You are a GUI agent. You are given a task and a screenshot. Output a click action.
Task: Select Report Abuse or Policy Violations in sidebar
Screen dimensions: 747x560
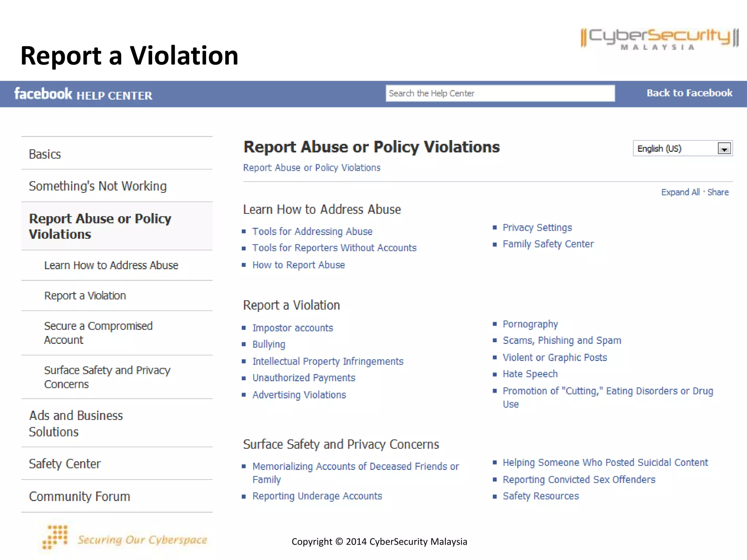(117, 226)
